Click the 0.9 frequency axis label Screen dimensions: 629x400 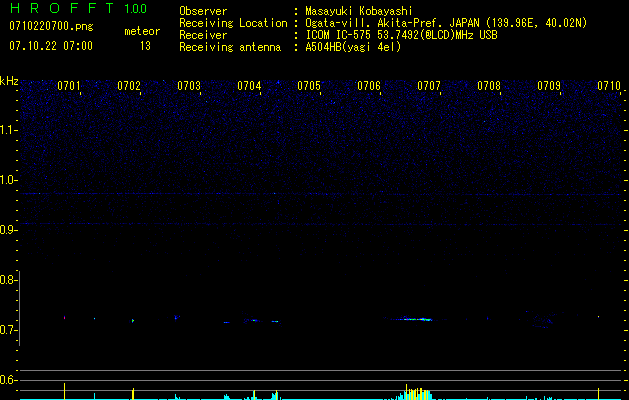click(x=8, y=230)
